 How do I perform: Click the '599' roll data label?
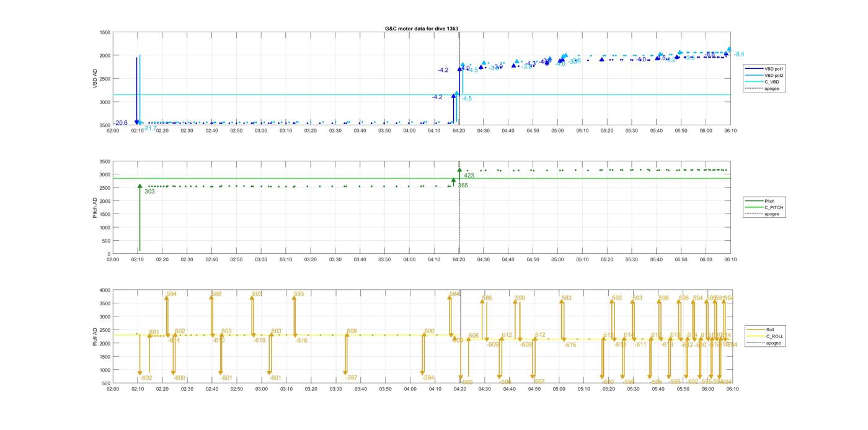pyautogui.click(x=520, y=298)
